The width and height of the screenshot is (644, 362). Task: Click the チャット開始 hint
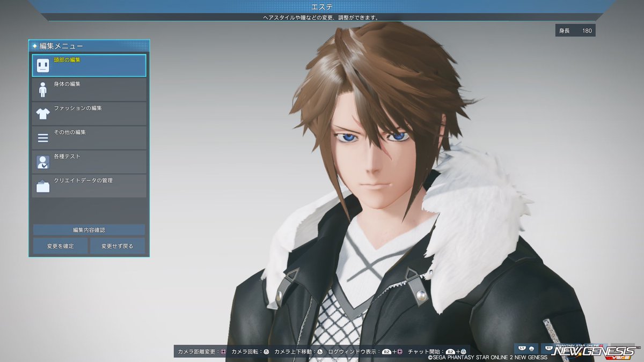tap(437, 352)
